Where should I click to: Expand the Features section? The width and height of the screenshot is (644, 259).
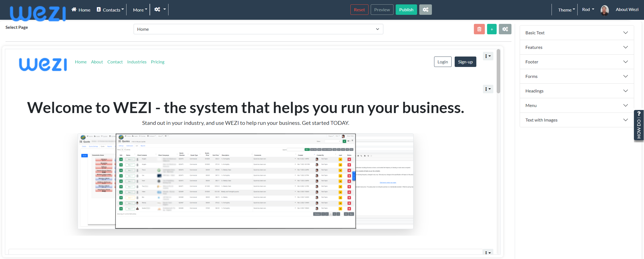(x=577, y=47)
